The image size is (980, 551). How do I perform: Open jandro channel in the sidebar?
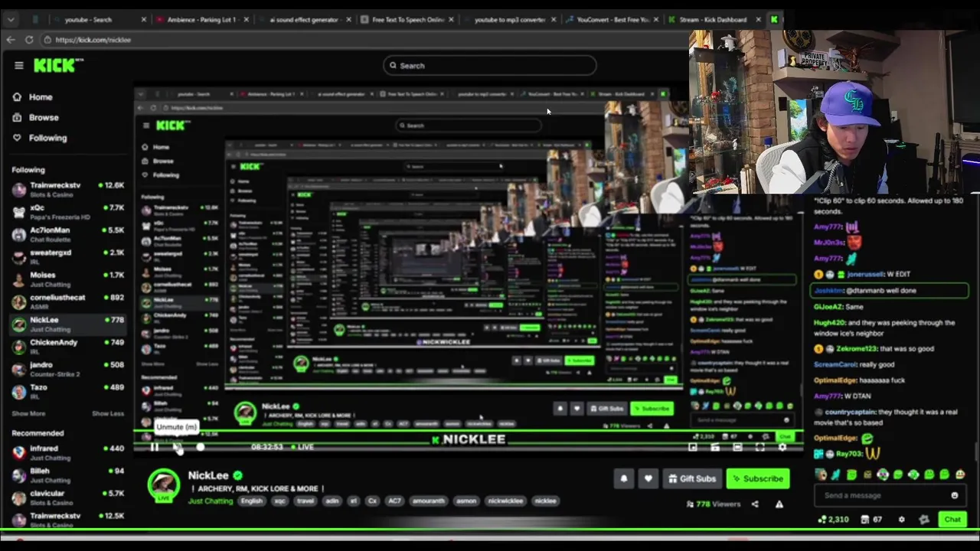[67, 369]
